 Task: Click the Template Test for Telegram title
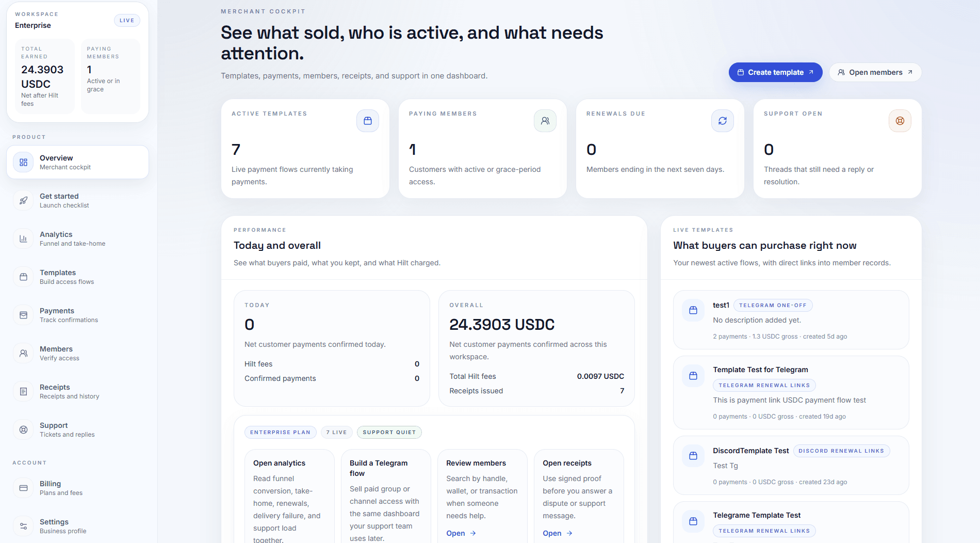760,370
